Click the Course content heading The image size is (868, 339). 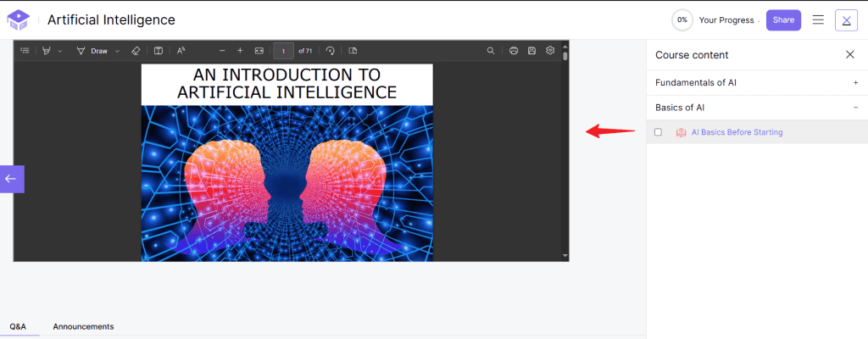coord(692,55)
